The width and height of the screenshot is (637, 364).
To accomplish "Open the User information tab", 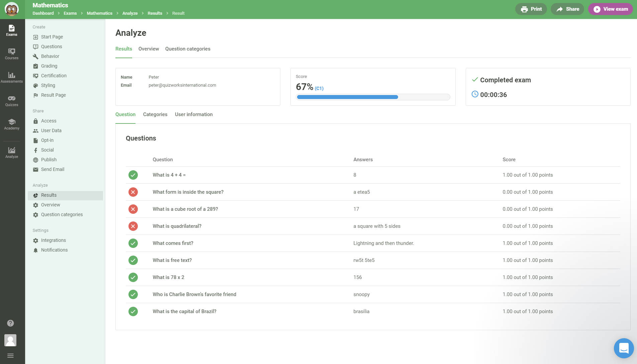I will tap(193, 114).
